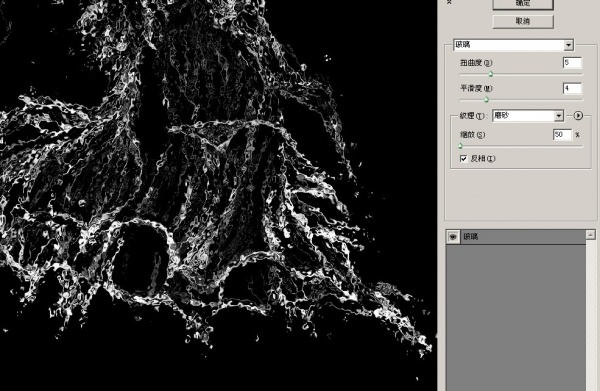This screenshot has height=391, width=600.
Task: Click the 平滑度 value field showing 4
Action: (x=572, y=88)
